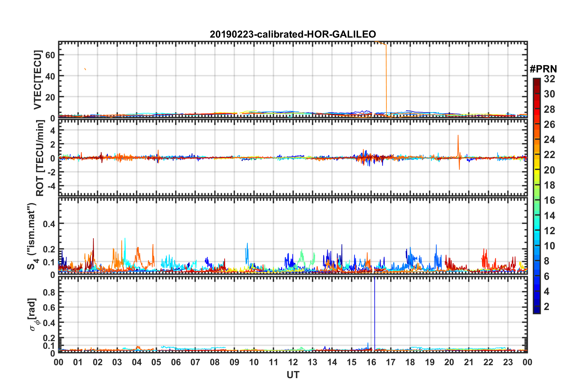The image size is (586, 392).
Task: Click colorbar tick label 20
Action: point(549,170)
